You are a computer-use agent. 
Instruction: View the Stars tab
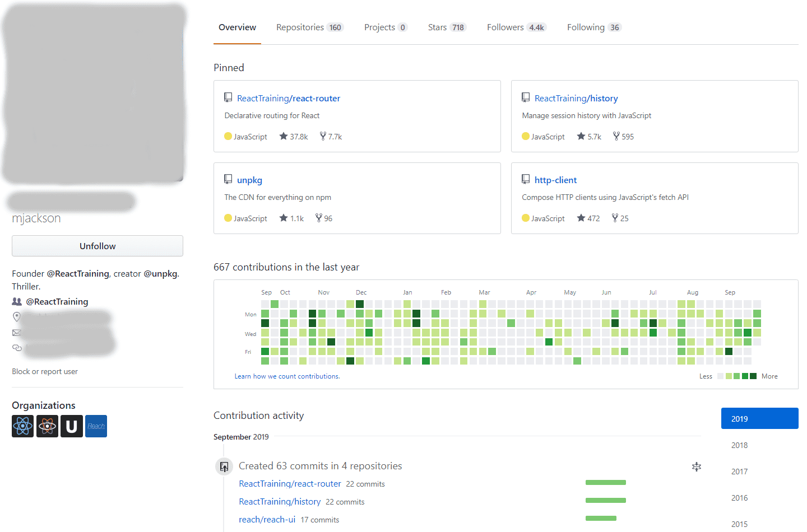[447, 27]
